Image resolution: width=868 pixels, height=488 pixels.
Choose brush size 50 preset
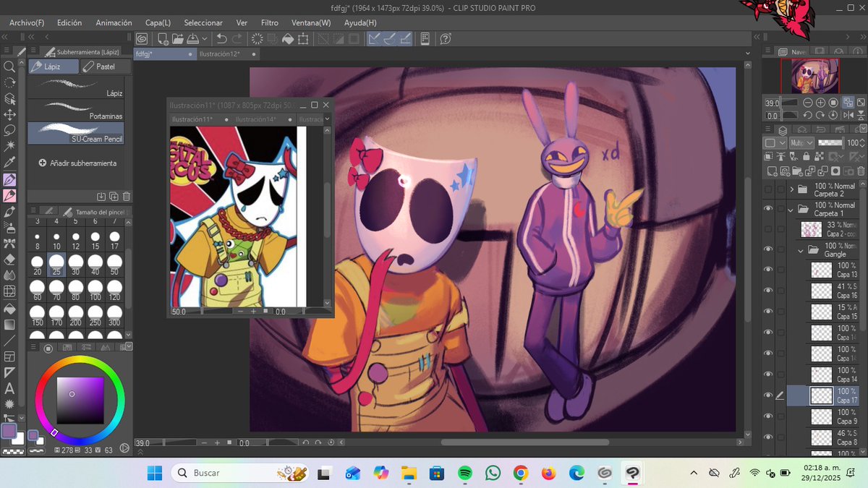[x=114, y=265]
